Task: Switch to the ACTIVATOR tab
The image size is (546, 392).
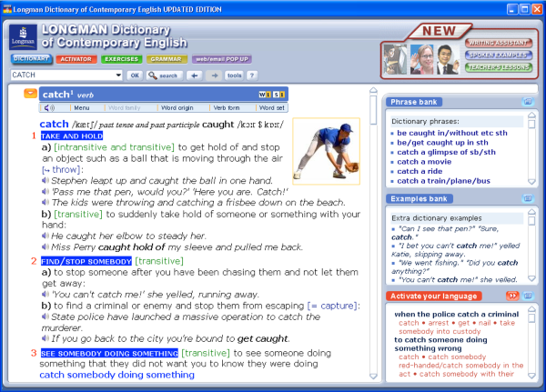Action: tap(76, 59)
